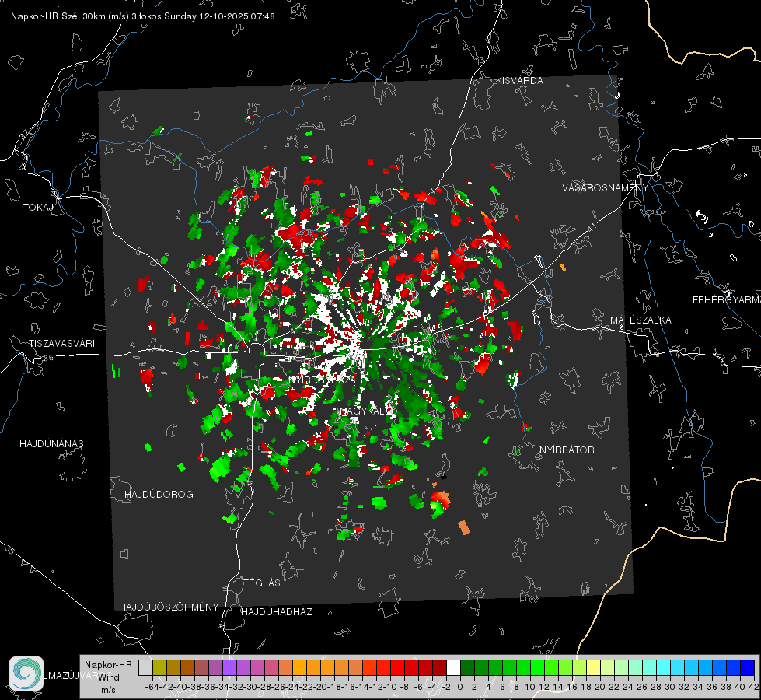This screenshot has height=700, width=761.
Task: Click the orange radar echo blob south of Nagykálló
Action: pyautogui.click(x=464, y=527)
